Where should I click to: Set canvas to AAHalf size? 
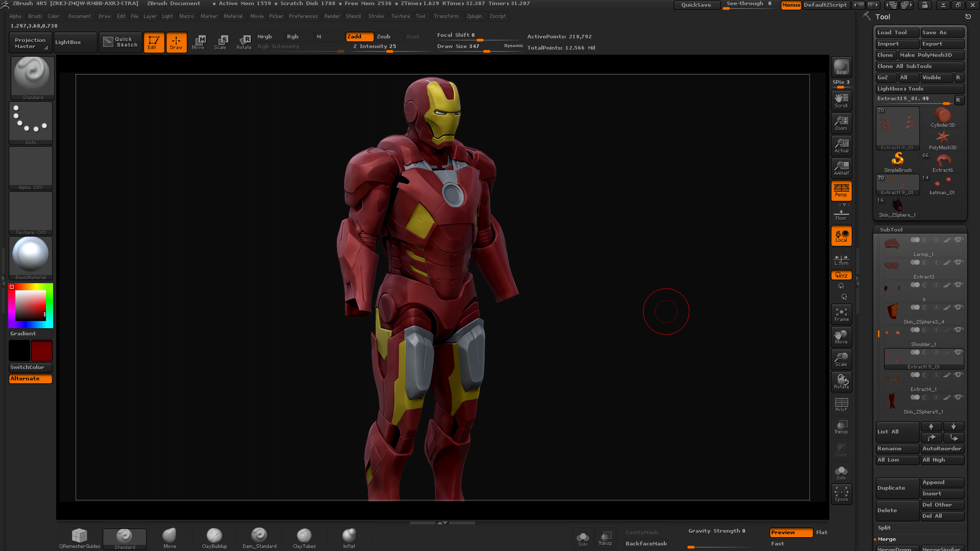point(841,168)
